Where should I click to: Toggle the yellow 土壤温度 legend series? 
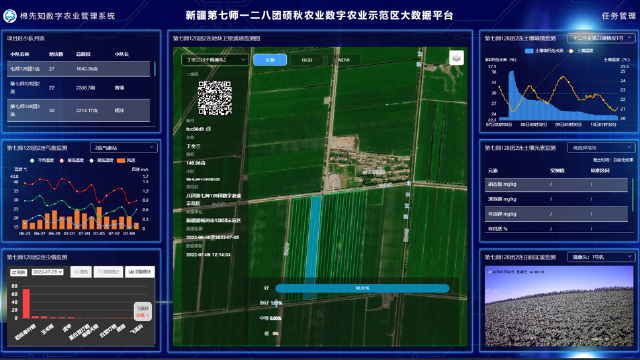pyautogui.click(x=581, y=51)
